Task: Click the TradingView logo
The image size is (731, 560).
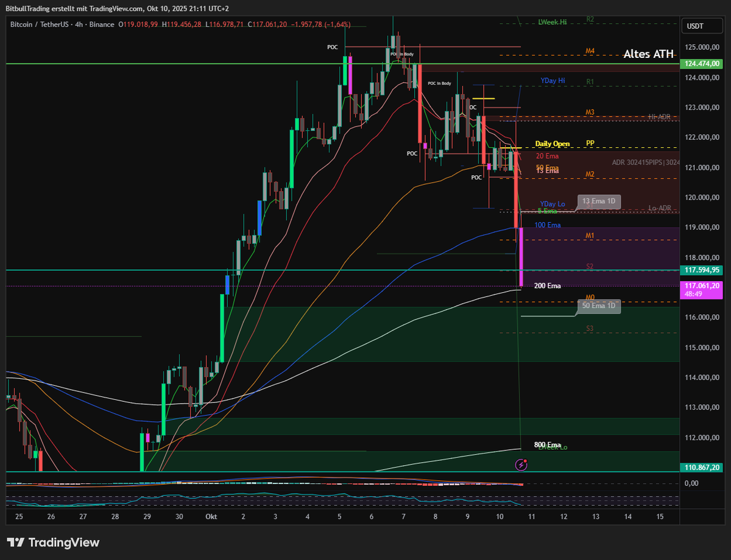Action: (52, 542)
